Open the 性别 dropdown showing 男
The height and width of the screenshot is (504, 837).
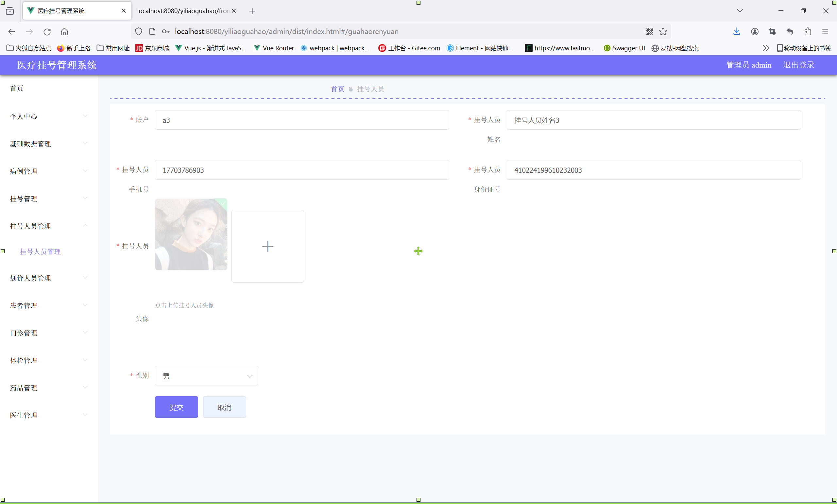click(206, 376)
